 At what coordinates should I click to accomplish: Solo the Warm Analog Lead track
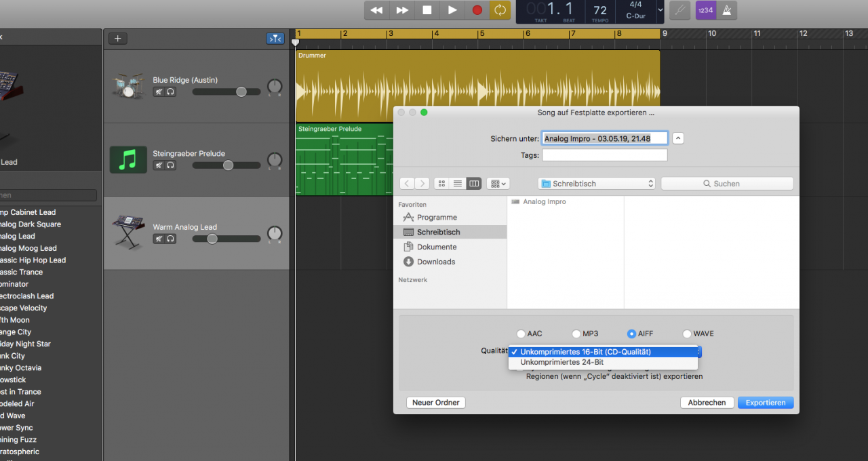[170, 239]
